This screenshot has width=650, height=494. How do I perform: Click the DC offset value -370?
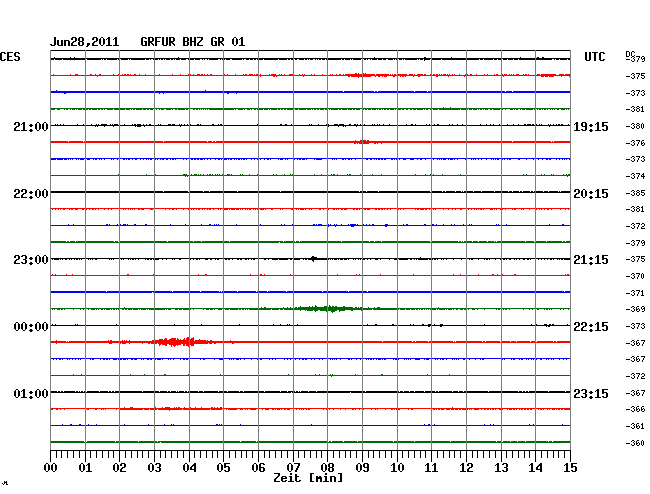point(635,276)
